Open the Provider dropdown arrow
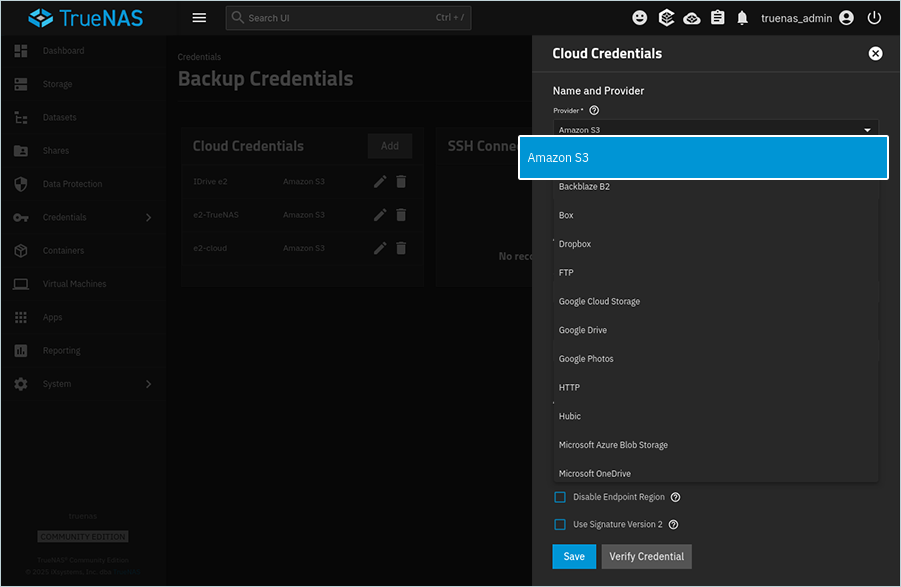 [867, 130]
